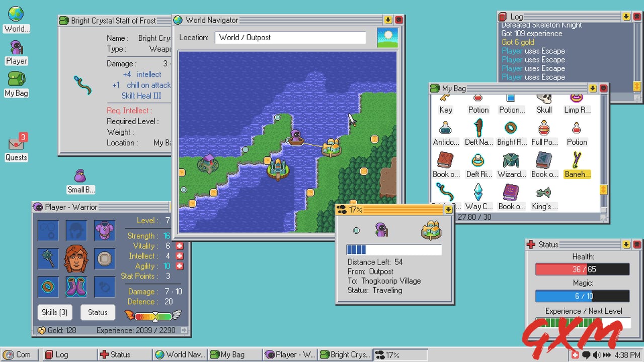644x362 pixels.
Task: Switch to the Log window via taskbar
Action: (69, 354)
